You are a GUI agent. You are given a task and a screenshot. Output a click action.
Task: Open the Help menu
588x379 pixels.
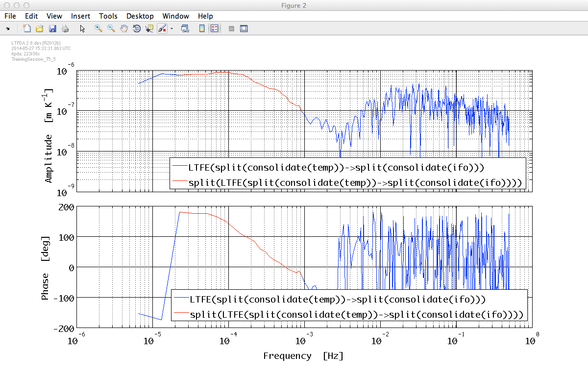click(x=205, y=16)
